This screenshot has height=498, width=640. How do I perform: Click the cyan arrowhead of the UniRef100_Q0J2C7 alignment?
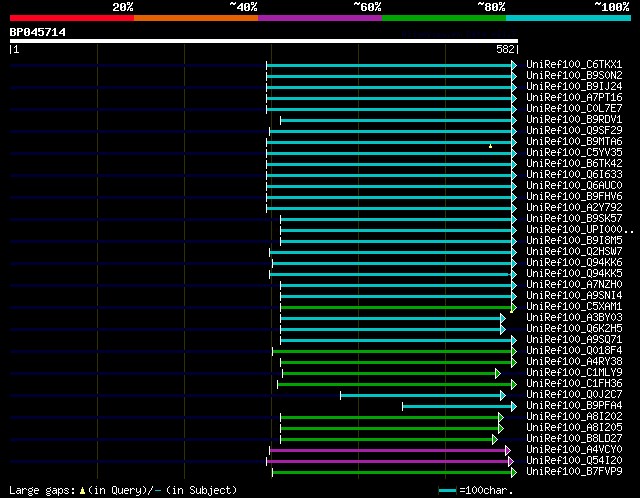(x=503, y=396)
